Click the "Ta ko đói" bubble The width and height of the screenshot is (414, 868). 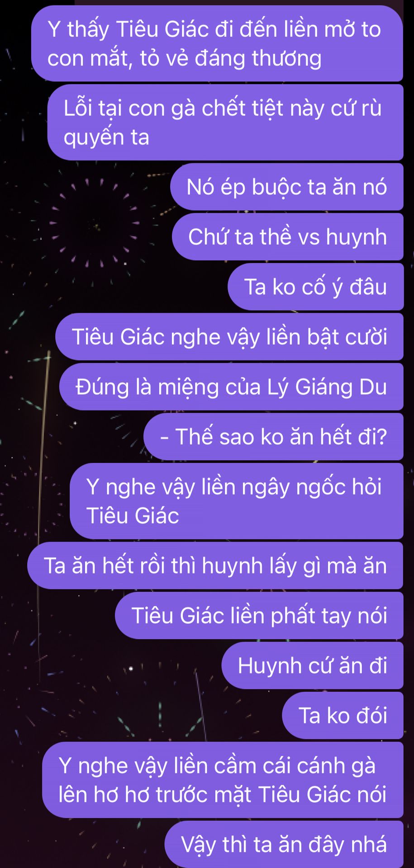343,715
